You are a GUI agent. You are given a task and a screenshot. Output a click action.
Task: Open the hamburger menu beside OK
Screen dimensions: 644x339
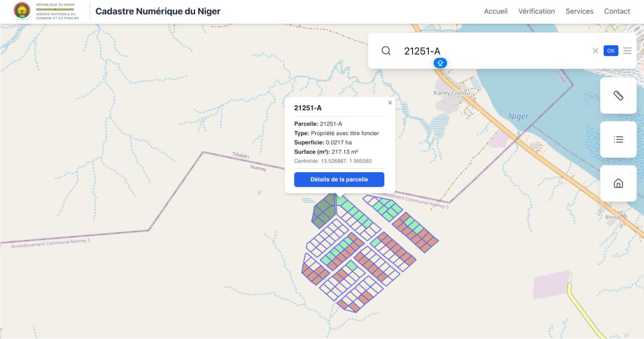coord(628,50)
